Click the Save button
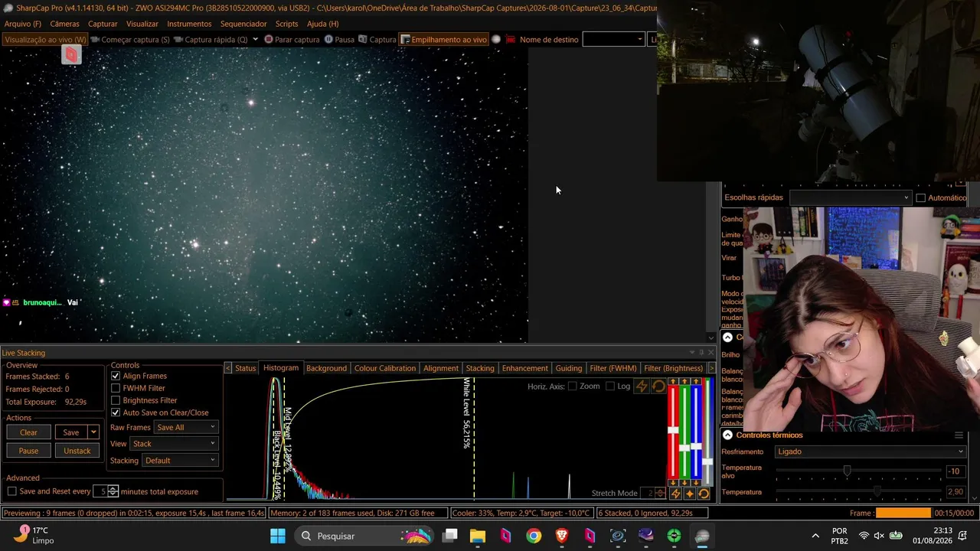The height and width of the screenshot is (551, 980). (71, 432)
